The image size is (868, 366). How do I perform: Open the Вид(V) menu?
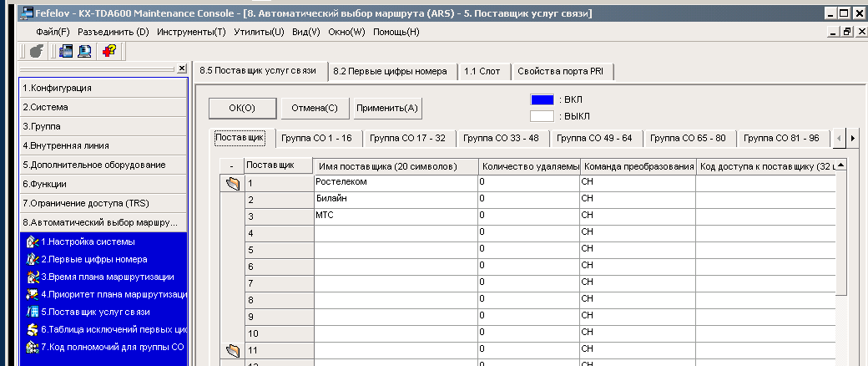coord(306,32)
